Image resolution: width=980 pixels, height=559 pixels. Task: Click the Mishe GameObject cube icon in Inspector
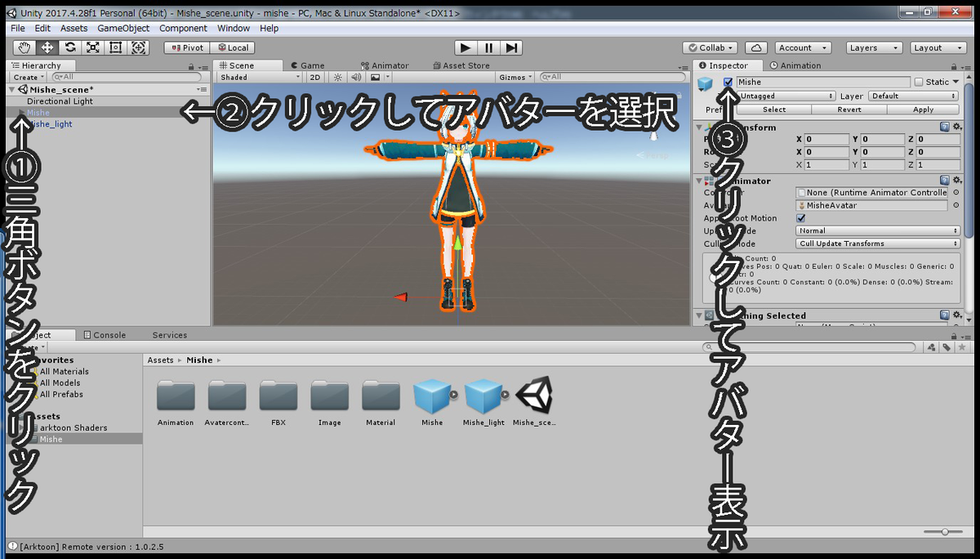coord(706,83)
